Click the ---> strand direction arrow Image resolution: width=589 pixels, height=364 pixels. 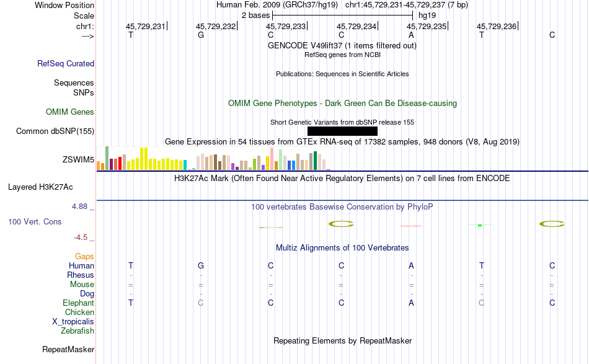coord(88,37)
